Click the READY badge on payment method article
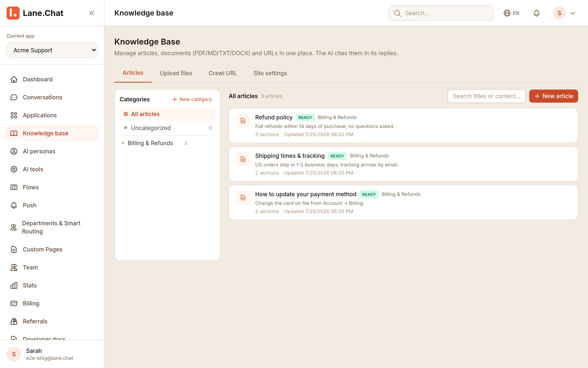This screenshot has width=588, height=368. click(x=369, y=194)
